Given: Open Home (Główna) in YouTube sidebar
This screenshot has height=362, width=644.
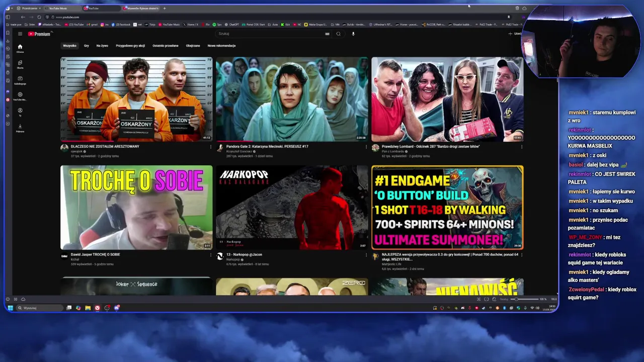Looking at the screenshot, I should click(20, 48).
